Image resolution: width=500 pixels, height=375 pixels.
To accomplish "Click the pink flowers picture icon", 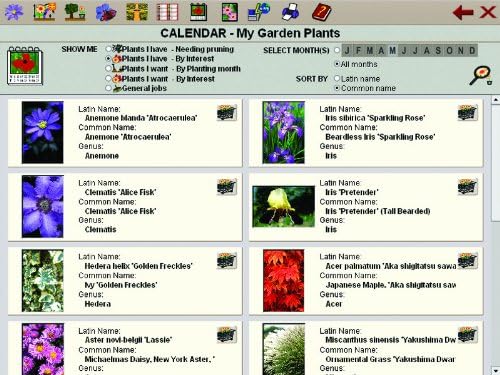I will click(x=230, y=12).
